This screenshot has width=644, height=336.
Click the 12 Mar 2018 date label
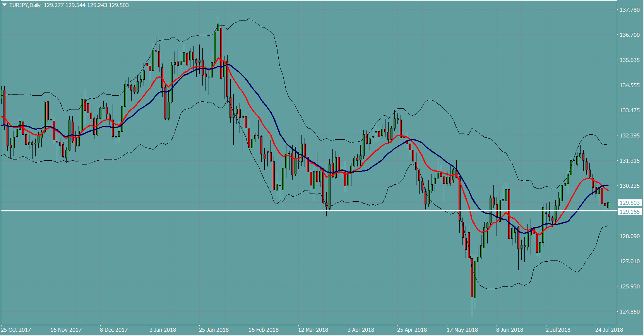pyautogui.click(x=313, y=330)
